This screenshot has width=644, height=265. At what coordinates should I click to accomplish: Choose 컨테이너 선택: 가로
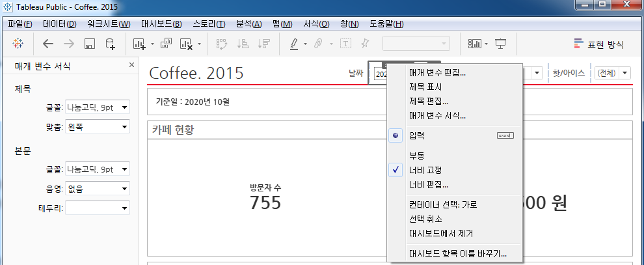coord(455,205)
